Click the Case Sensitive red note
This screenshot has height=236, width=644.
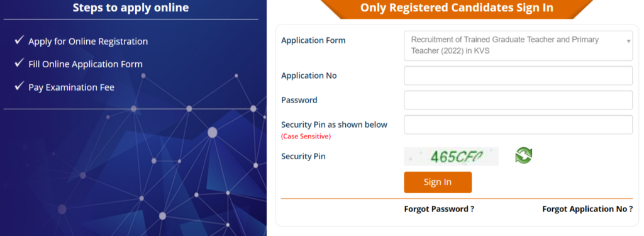point(306,137)
